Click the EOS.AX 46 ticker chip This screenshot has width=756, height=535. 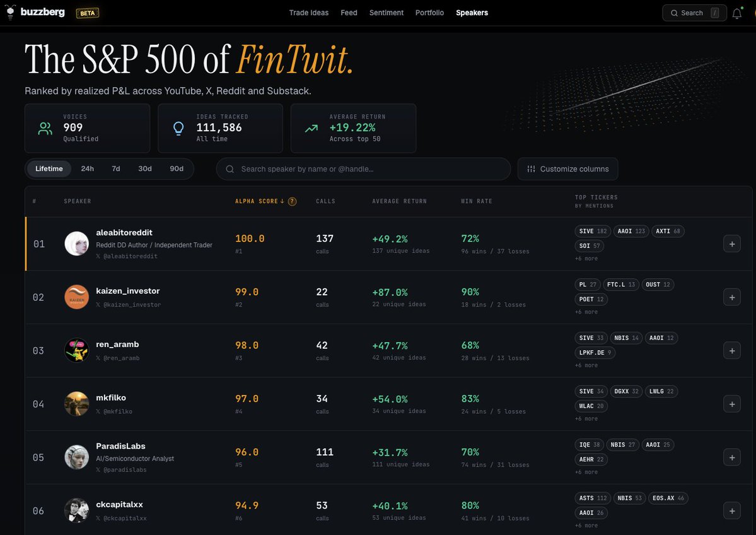coord(668,498)
